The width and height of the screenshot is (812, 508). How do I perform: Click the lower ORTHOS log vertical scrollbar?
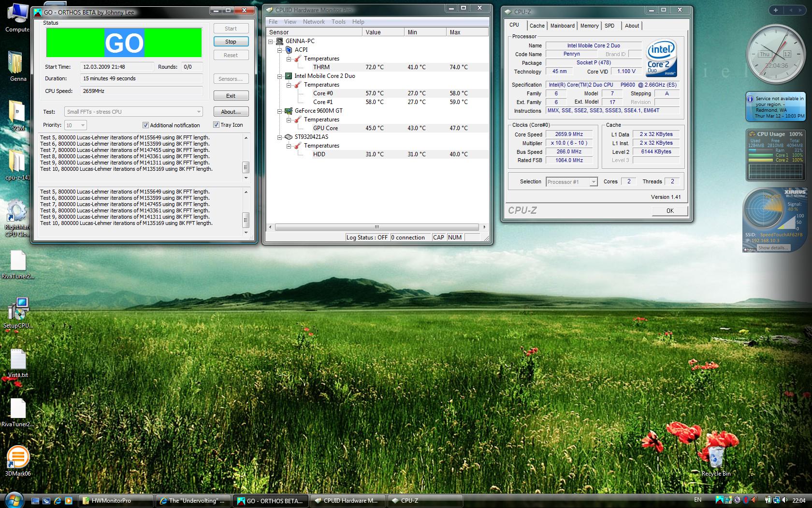246,212
